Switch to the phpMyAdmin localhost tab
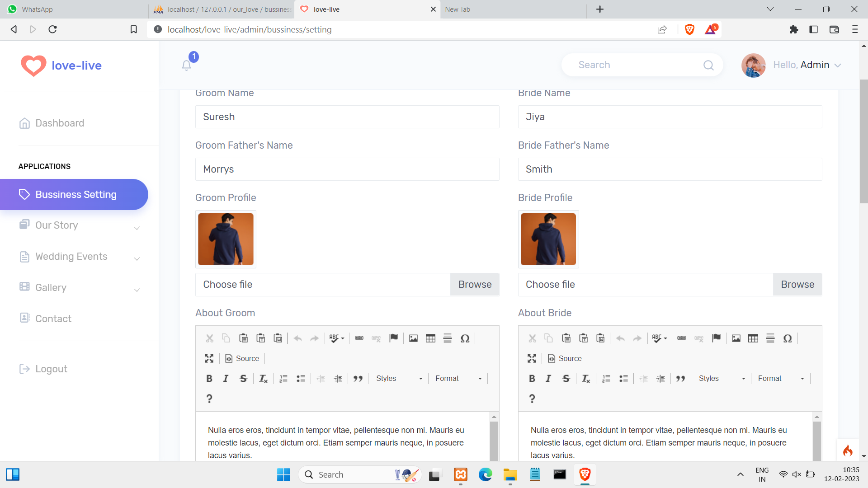 coord(222,9)
